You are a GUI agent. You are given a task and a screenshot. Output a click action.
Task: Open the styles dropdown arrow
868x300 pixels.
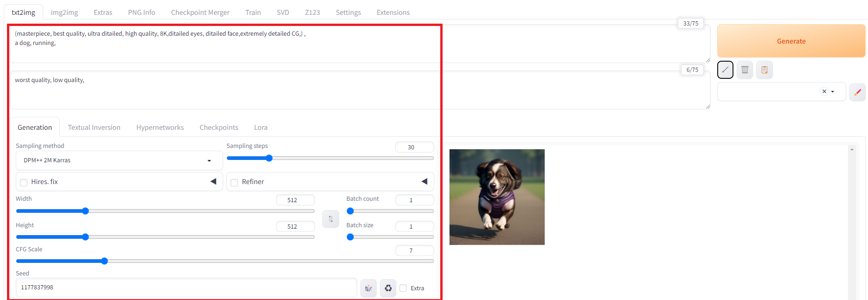[x=833, y=92]
